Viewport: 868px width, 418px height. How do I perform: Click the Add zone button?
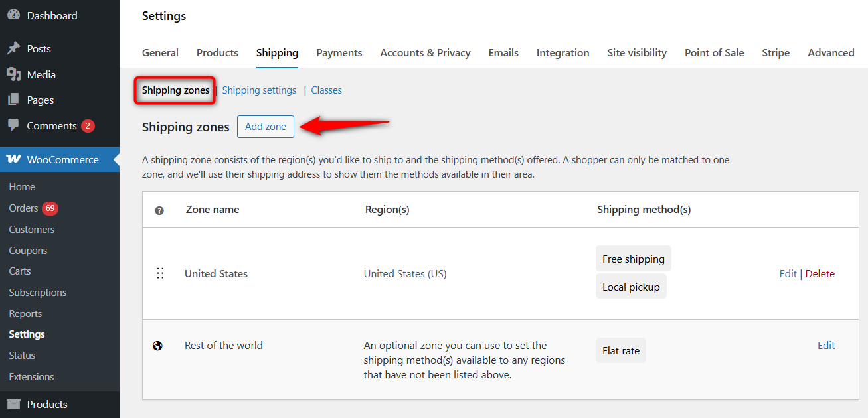point(265,126)
